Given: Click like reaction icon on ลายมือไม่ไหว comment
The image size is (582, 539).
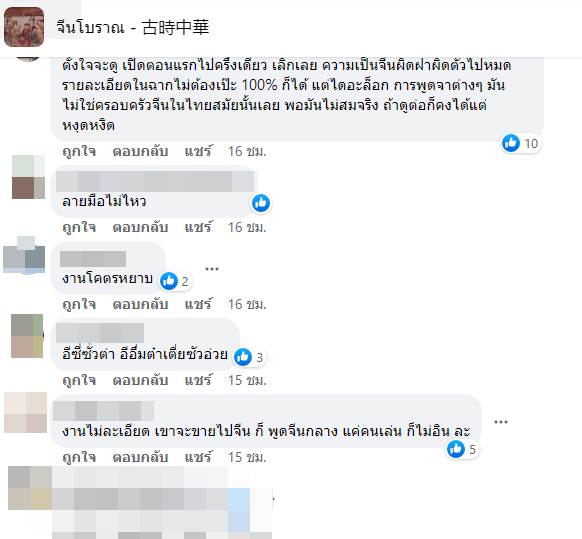Looking at the screenshot, I should (261, 203).
